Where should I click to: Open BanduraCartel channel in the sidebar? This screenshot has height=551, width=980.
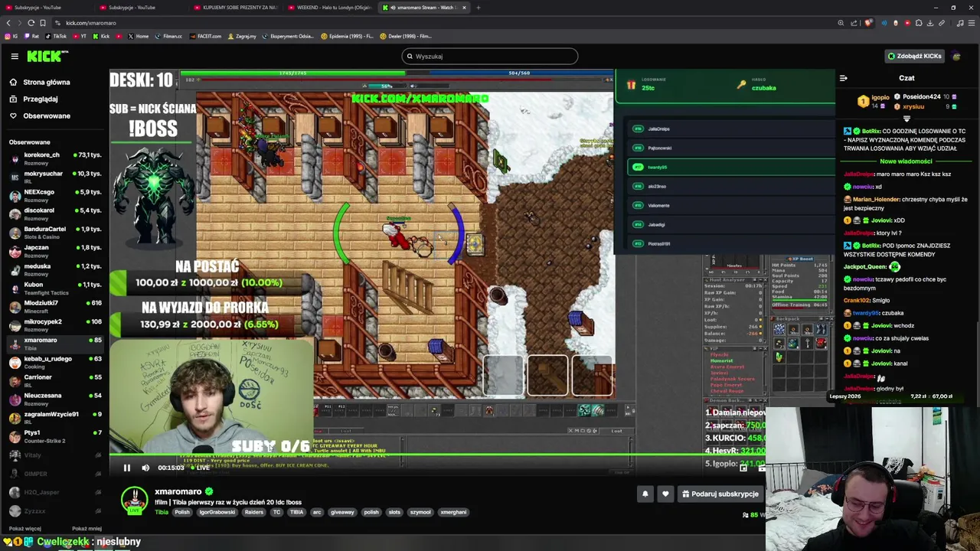tap(55, 232)
